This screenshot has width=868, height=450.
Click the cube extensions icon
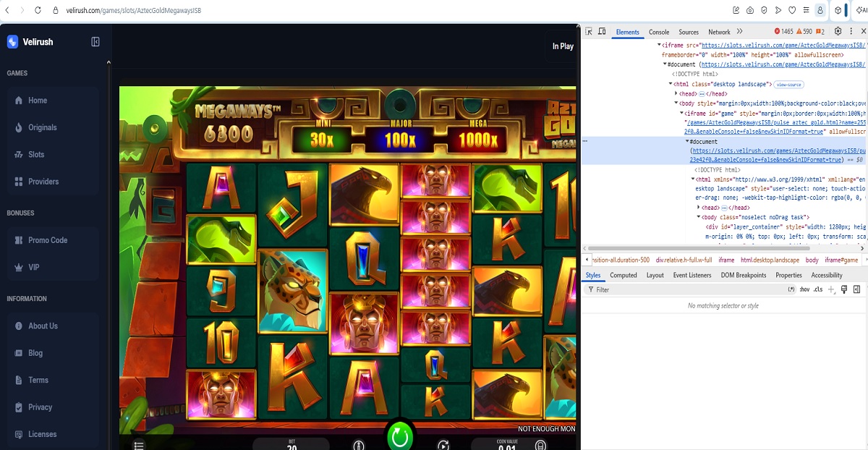[838, 11]
